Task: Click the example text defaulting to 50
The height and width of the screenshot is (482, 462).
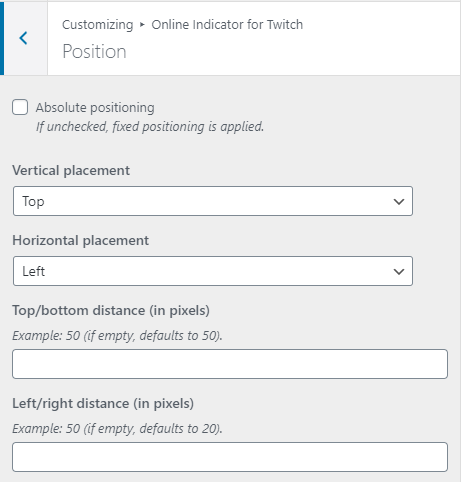Action: coord(117,335)
